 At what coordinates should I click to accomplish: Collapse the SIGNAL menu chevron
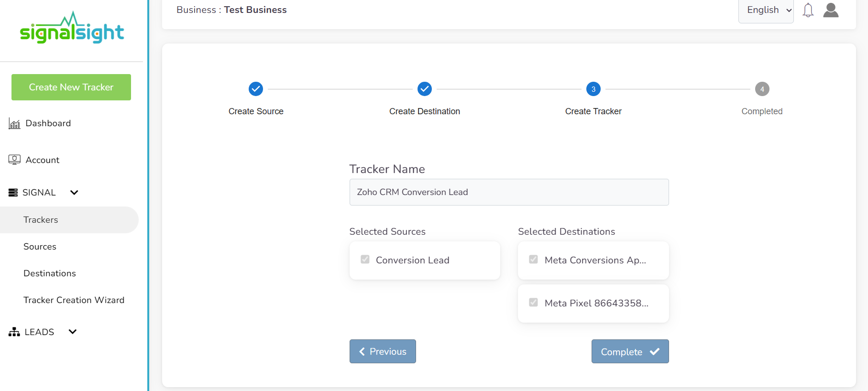click(74, 193)
